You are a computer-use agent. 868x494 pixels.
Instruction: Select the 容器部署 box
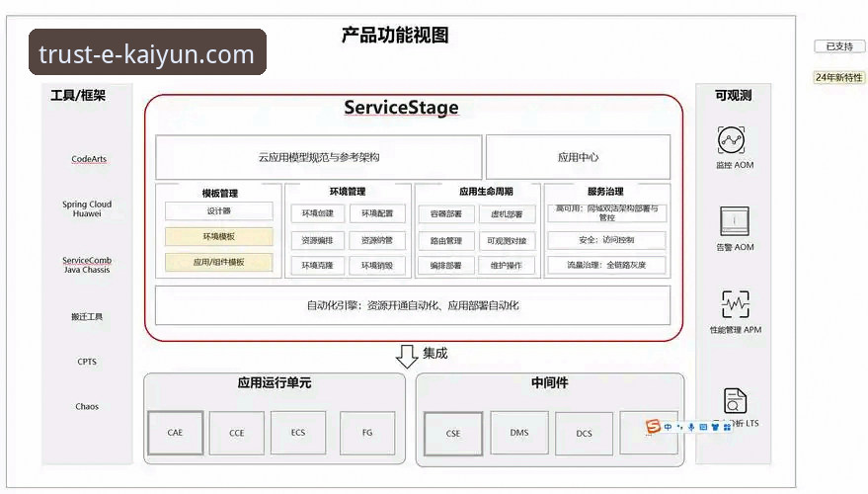coord(446,213)
